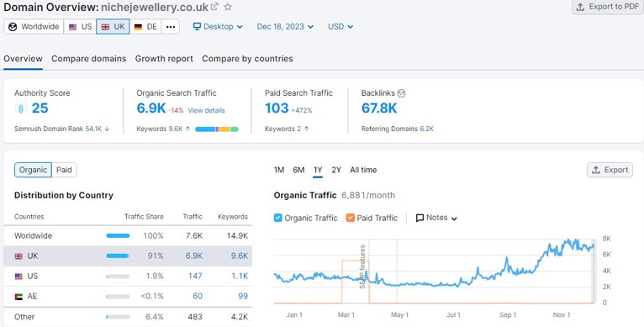Open the Growth report tab
Image resolution: width=644 pixels, height=327 pixels.
click(x=164, y=59)
